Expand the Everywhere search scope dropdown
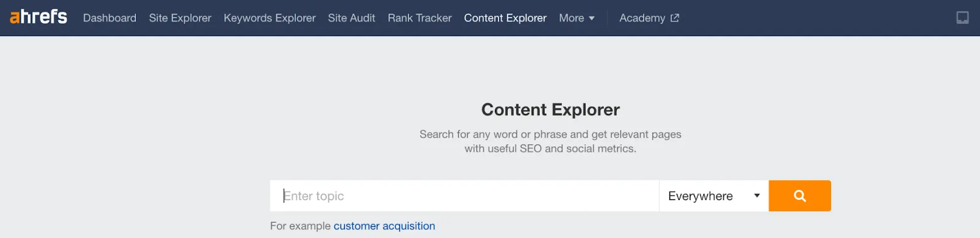The width and height of the screenshot is (980, 238). (714, 196)
